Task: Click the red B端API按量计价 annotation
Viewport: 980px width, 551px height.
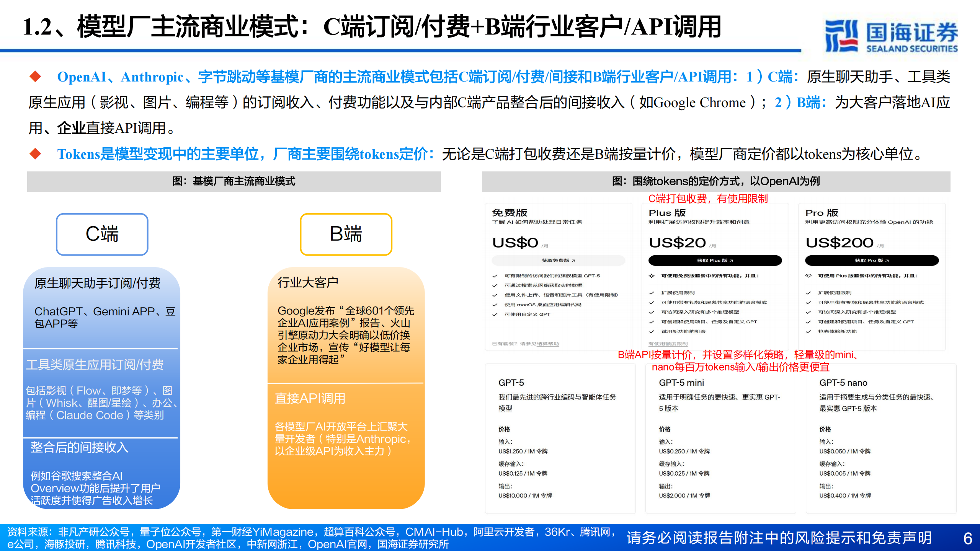Action: pyautogui.click(x=739, y=361)
